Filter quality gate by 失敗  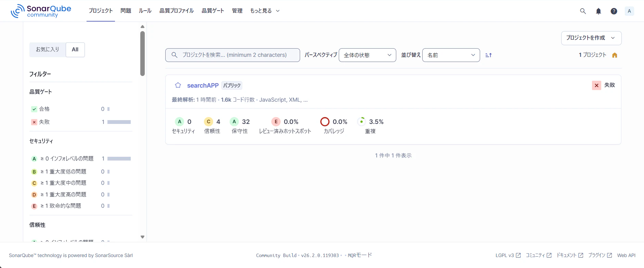tap(81, 122)
